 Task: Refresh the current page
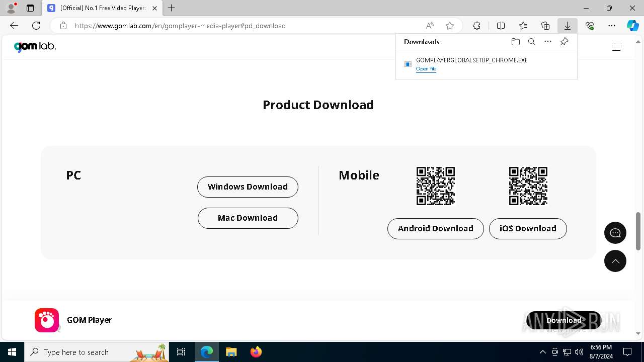(36, 26)
